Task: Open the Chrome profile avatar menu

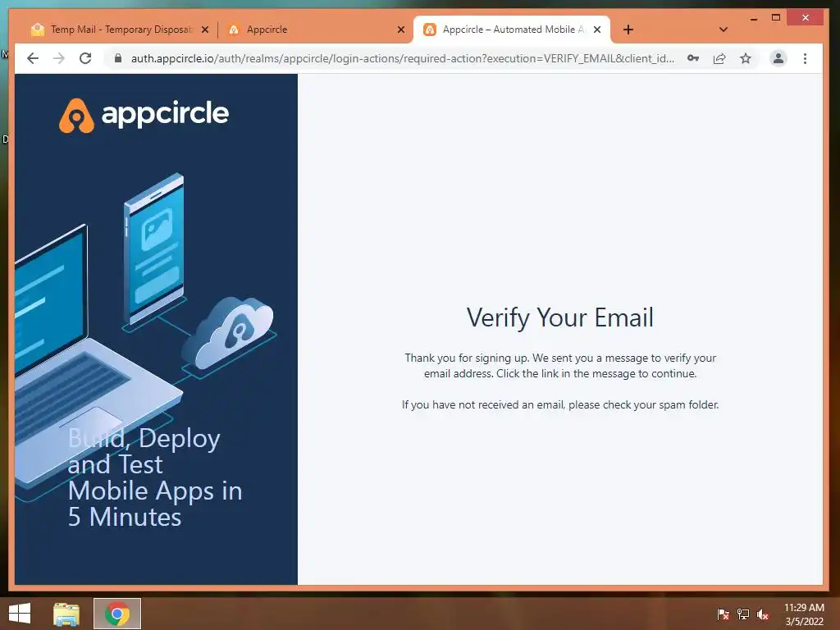Action: 778,58
